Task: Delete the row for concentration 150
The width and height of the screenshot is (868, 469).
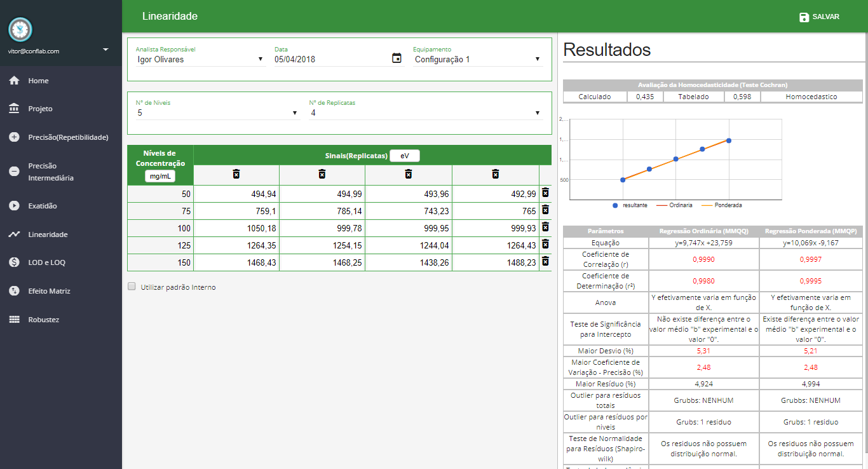Action: [545, 261]
